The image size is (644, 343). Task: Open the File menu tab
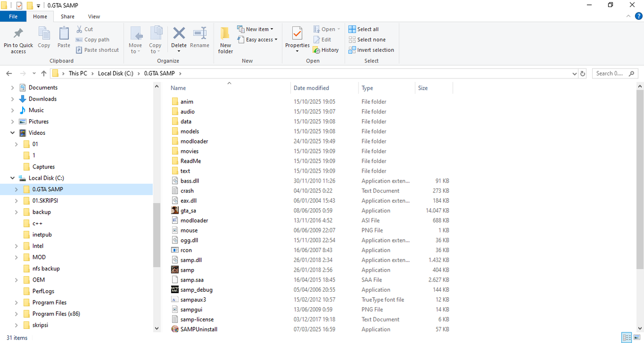click(13, 17)
